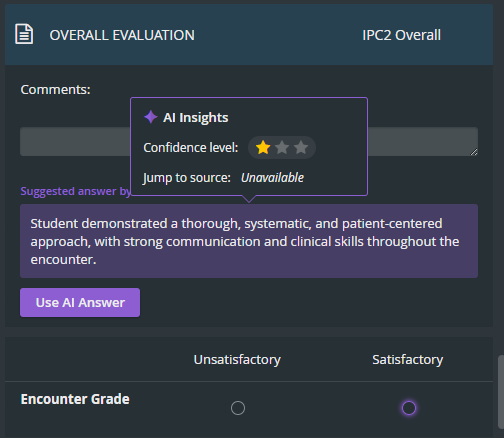
Task: Click the AI Insights sparkle icon
Action: [x=151, y=117]
